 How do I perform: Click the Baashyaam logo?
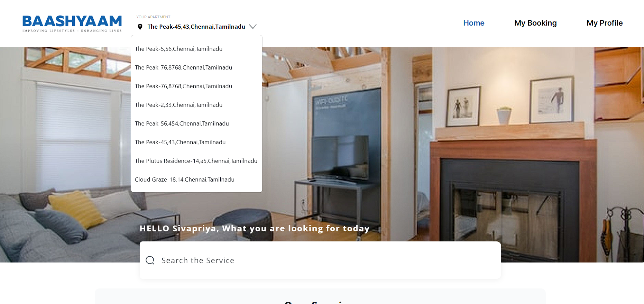(72, 24)
